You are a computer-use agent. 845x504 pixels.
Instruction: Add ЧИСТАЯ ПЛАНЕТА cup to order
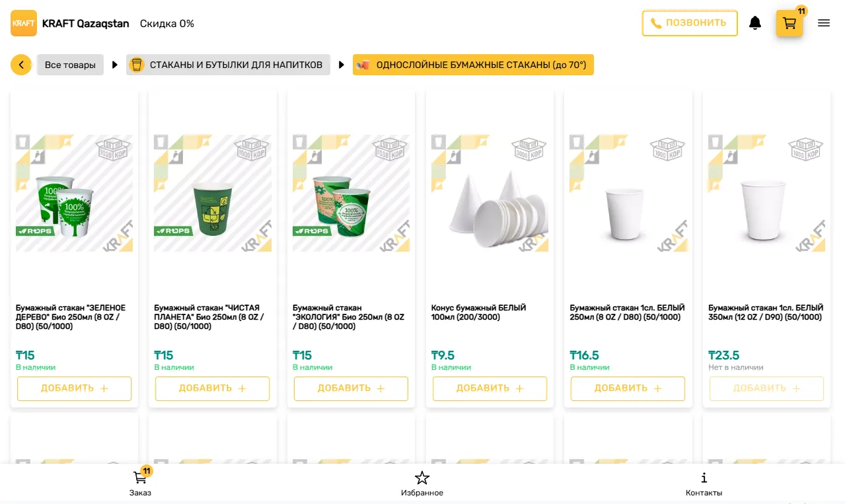[212, 388]
